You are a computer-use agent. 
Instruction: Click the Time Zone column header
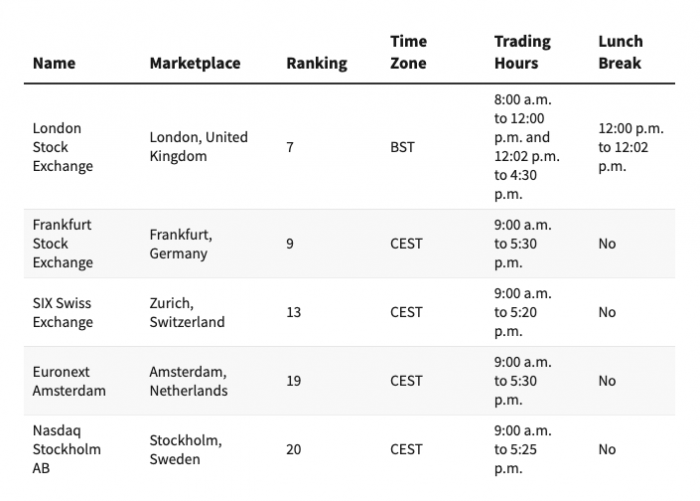coord(408,52)
